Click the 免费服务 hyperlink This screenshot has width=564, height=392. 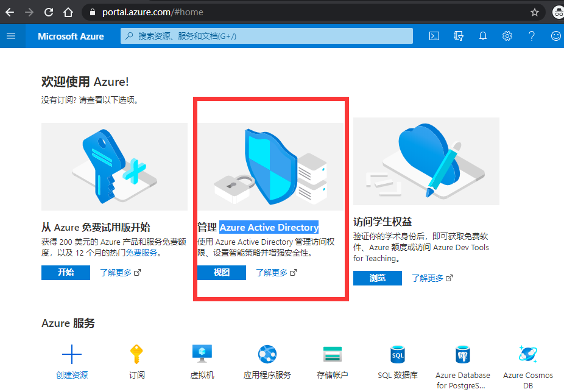pyautogui.click(x=141, y=253)
